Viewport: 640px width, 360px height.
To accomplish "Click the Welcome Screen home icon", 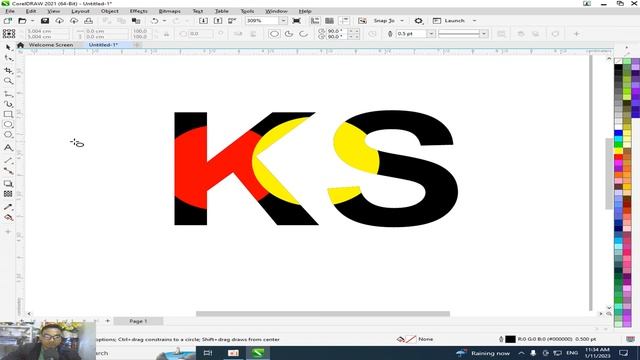I will pyautogui.click(x=20, y=45).
